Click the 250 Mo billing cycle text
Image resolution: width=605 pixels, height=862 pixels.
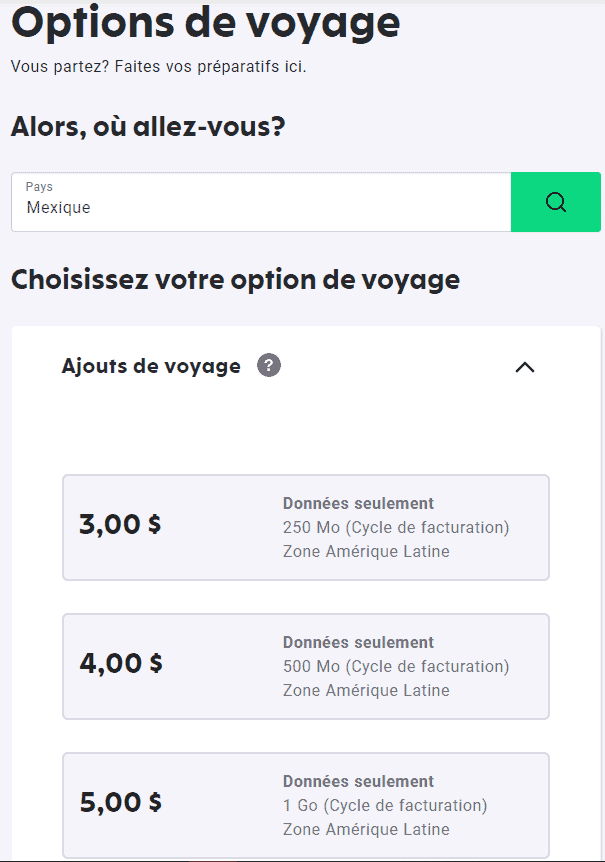pyautogui.click(x=396, y=527)
